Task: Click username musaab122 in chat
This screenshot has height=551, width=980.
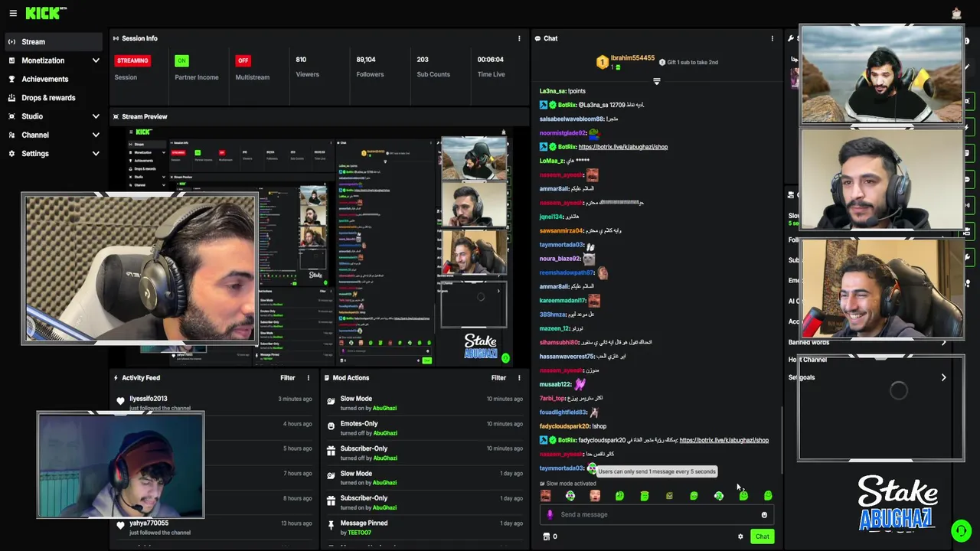Action: (x=555, y=384)
